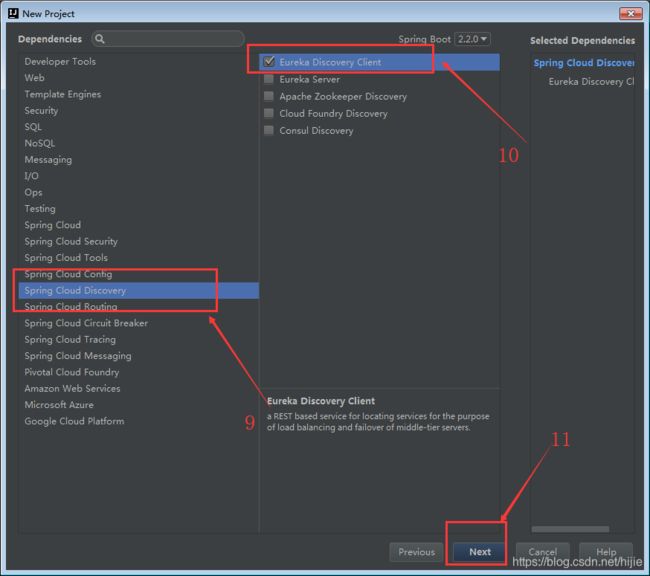Open the Messaging category

click(x=138, y=159)
